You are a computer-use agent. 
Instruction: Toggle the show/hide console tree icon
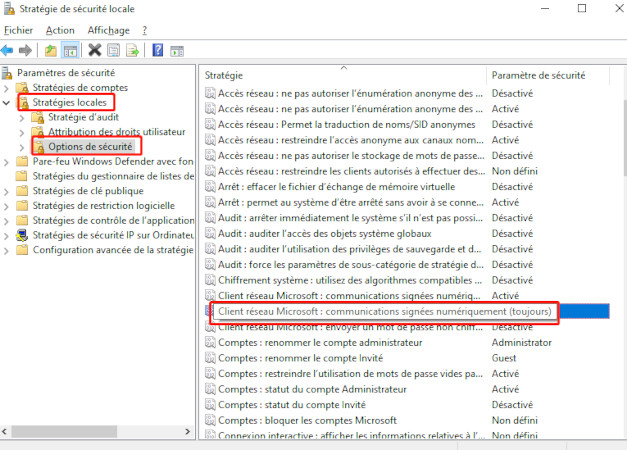point(70,51)
